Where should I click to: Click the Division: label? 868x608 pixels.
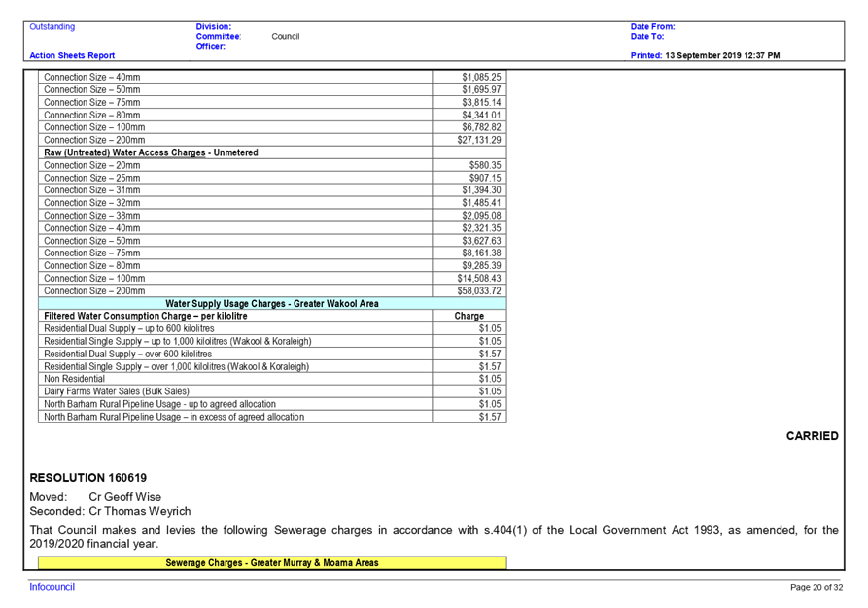214,26
